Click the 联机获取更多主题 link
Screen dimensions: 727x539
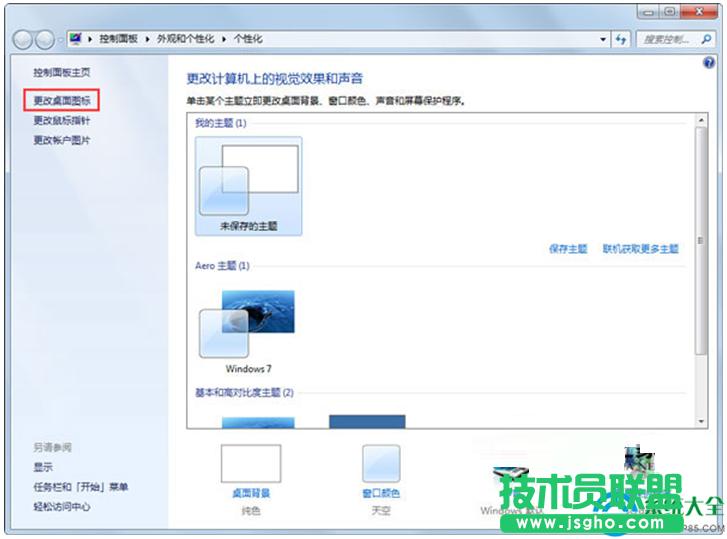point(640,249)
